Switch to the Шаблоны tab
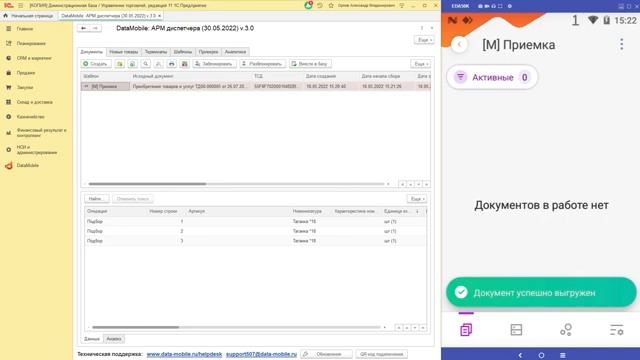640x360 pixels. [x=183, y=52]
